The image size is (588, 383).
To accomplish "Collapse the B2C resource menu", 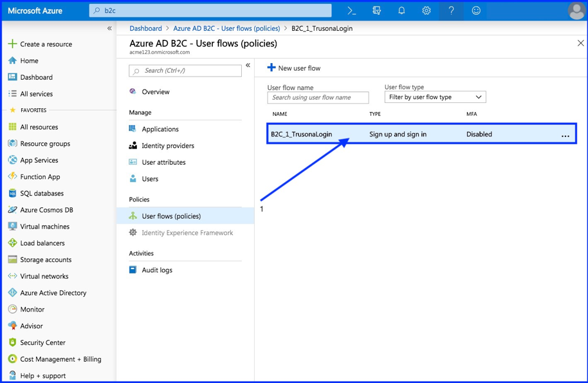I will click(x=248, y=65).
